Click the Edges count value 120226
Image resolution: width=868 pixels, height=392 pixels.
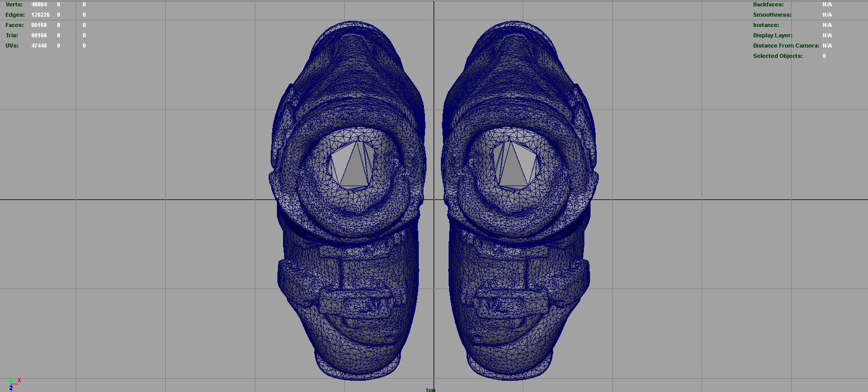point(40,15)
